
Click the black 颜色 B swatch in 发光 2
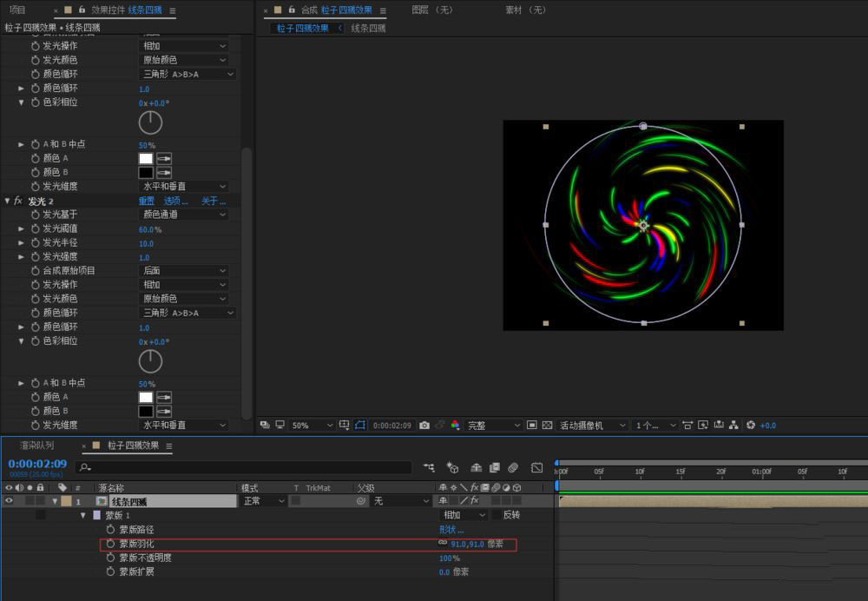click(146, 411)
